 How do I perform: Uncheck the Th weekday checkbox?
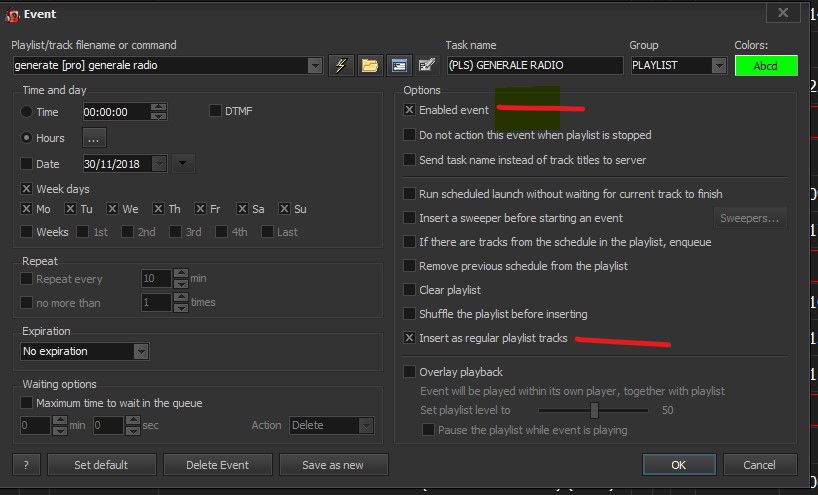pos(158,209)
